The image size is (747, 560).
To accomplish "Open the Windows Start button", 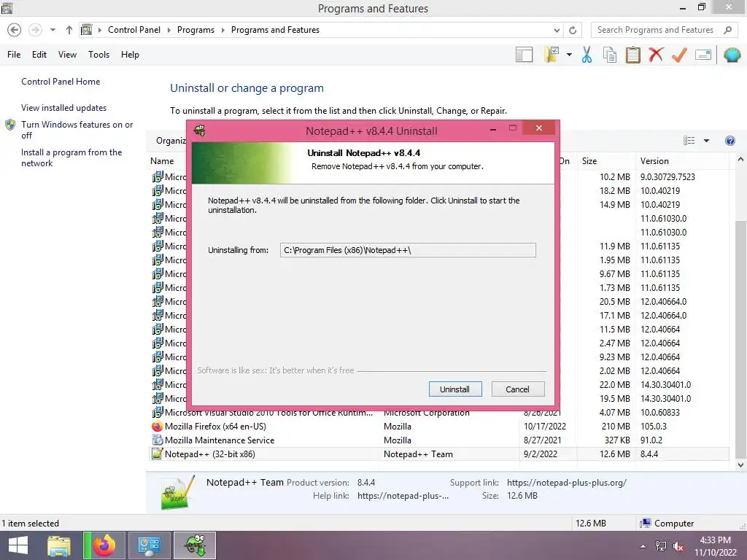I will pyautogui.click(x=18, y=545).
